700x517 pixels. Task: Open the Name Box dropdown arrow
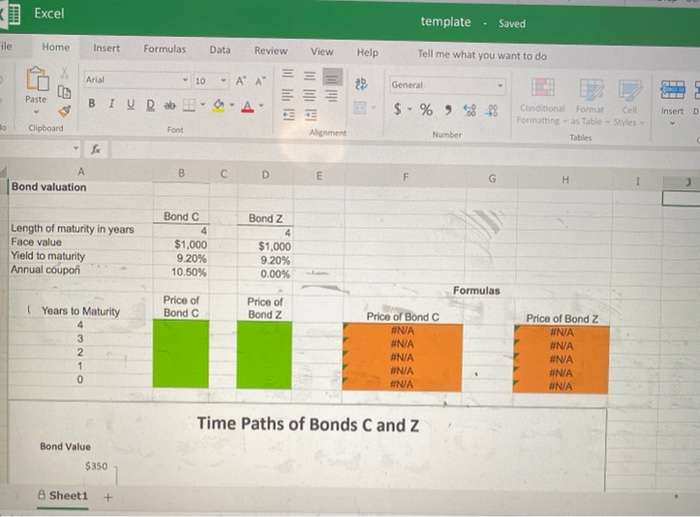click(x=76, y=148)
